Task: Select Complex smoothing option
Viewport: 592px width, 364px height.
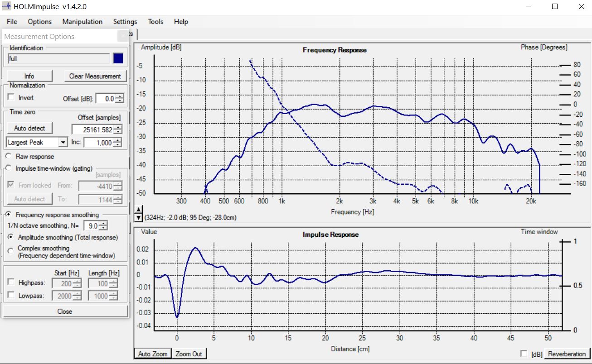Action: click(11, 251)
